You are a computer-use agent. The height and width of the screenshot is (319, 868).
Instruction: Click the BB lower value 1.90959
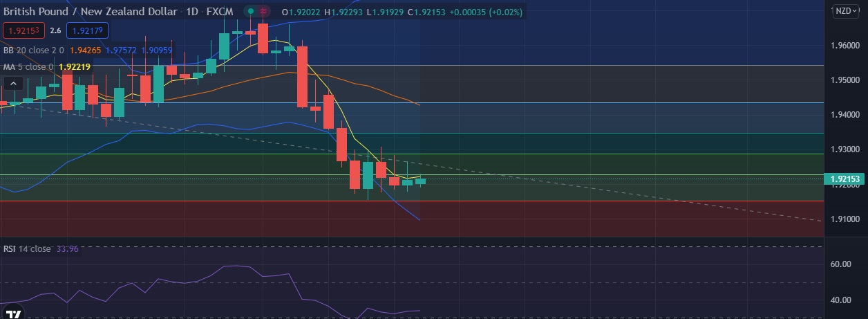(x=156, y=50)
